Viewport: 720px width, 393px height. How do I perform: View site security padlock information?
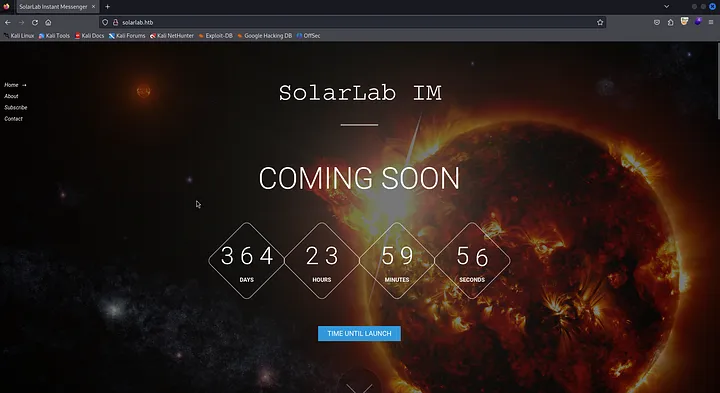pyautogui.click(x=115, y=22)
